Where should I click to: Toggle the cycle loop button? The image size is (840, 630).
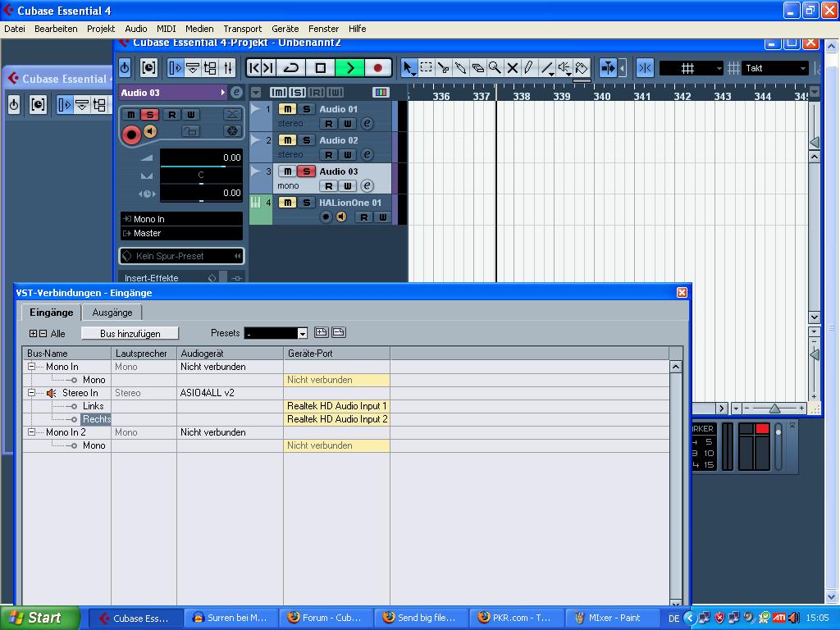click(291, 68)
